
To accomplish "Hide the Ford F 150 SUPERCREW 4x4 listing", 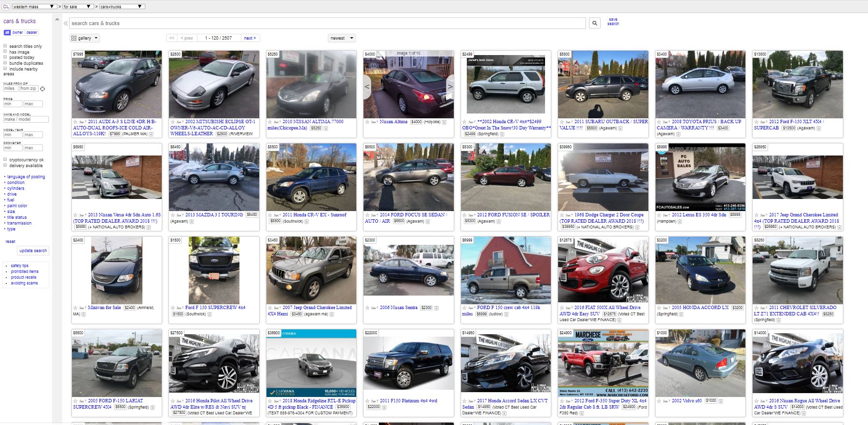I will 210,314.
